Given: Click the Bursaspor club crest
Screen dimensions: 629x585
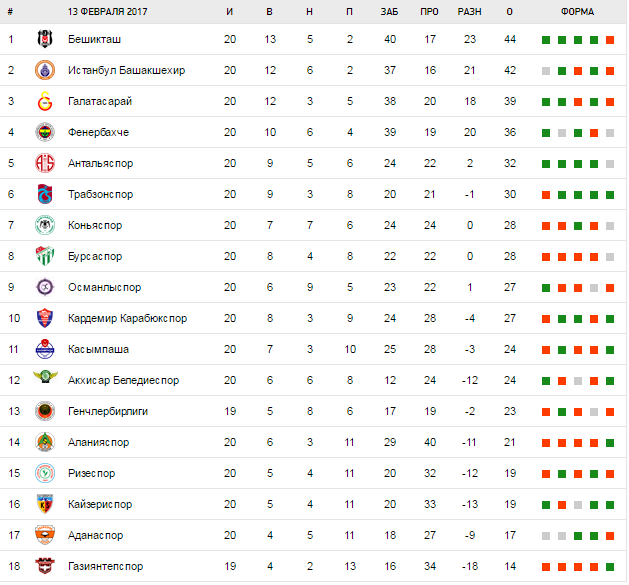Looking at the screenshot, I should pos(44,257).
